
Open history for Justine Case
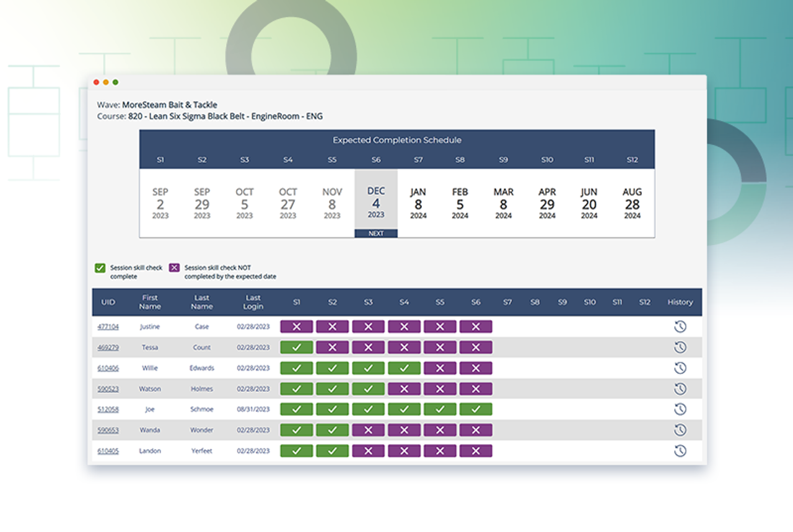pos(680,326)
